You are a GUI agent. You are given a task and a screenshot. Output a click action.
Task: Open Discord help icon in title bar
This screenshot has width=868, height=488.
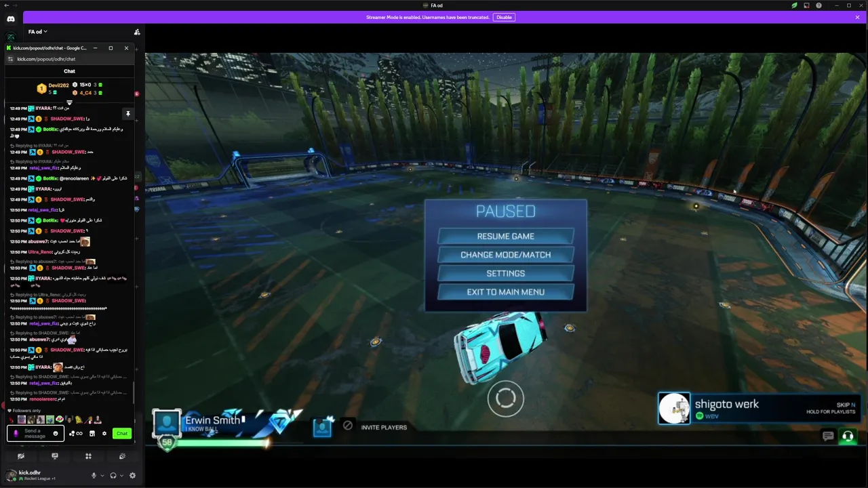819,5
